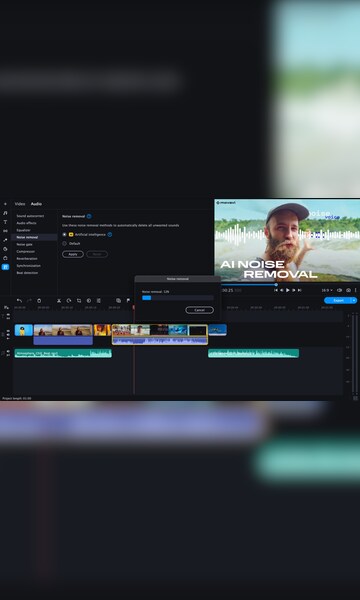360x600 pixels.
Task: Switch to the Audio tab
Action: point(36,204)
